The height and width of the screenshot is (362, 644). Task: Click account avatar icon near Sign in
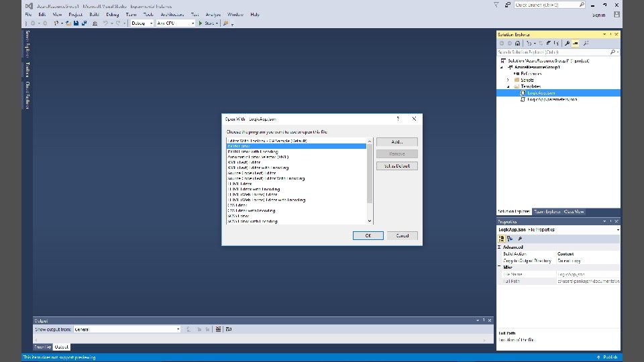pos(616,14)
